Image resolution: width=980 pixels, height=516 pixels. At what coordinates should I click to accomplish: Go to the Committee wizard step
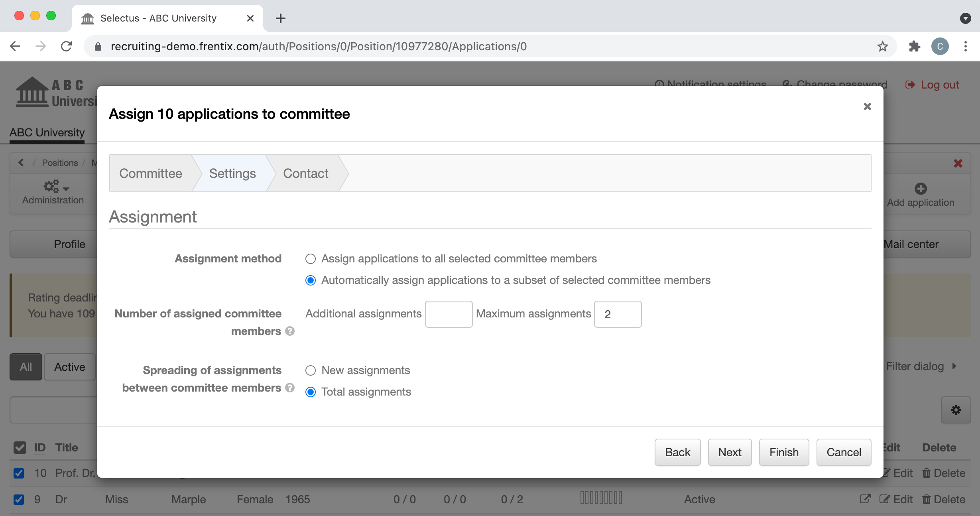(151, 173)
